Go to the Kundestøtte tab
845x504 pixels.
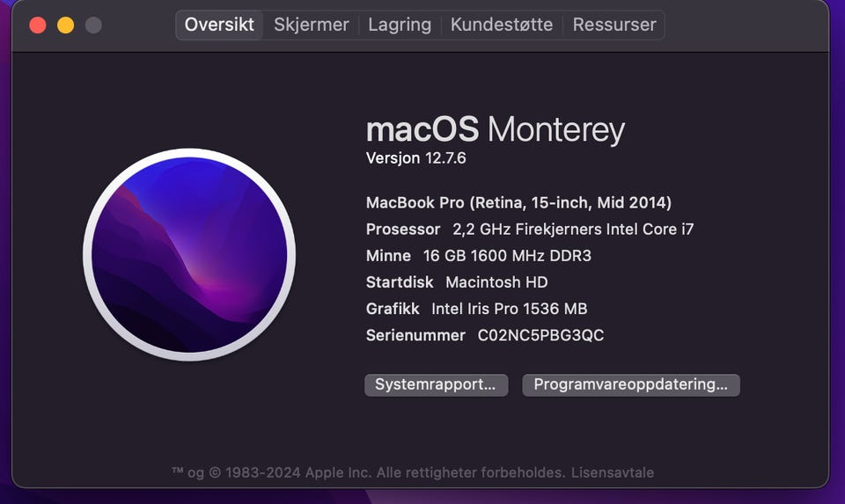pos(501,25)
